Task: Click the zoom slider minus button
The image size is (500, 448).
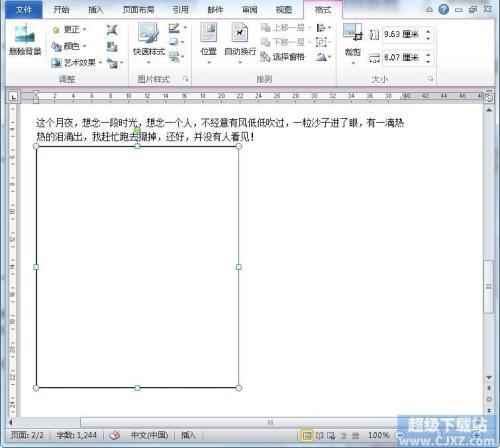Action: coord(400,435)
